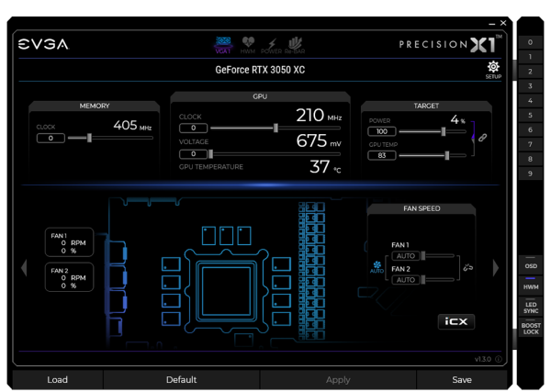Select profile slot 8
Viewport: 551px width, 392px height.
[530, 159]
